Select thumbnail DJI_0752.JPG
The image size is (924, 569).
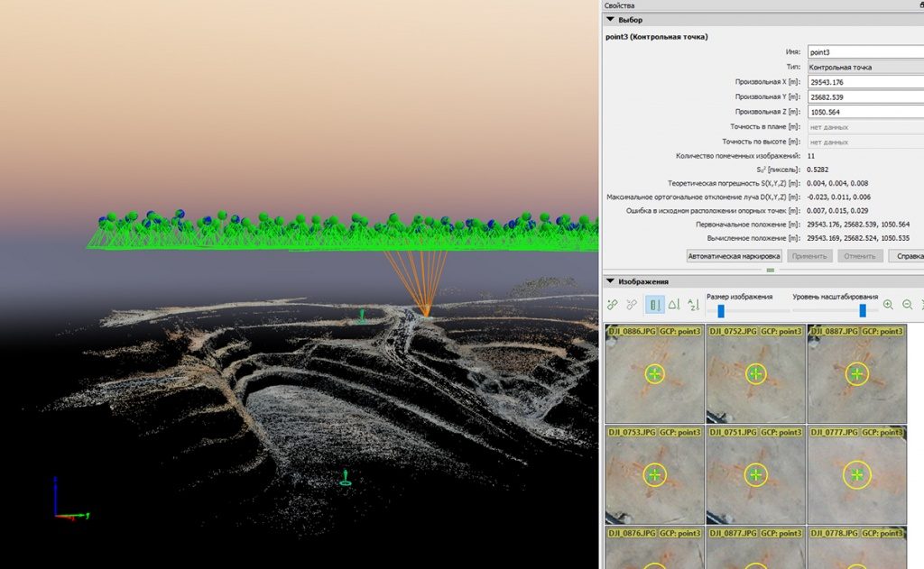756,373
